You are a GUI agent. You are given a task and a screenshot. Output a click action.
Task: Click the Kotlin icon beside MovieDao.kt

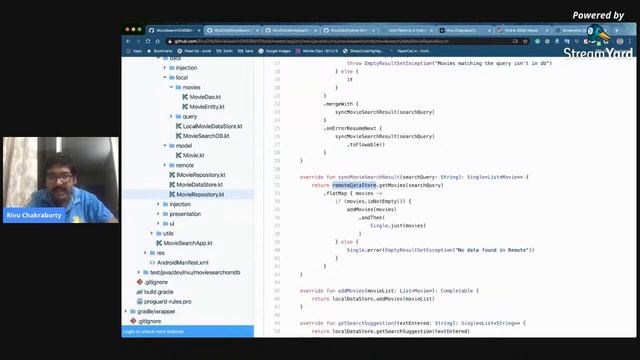(185, 97)
